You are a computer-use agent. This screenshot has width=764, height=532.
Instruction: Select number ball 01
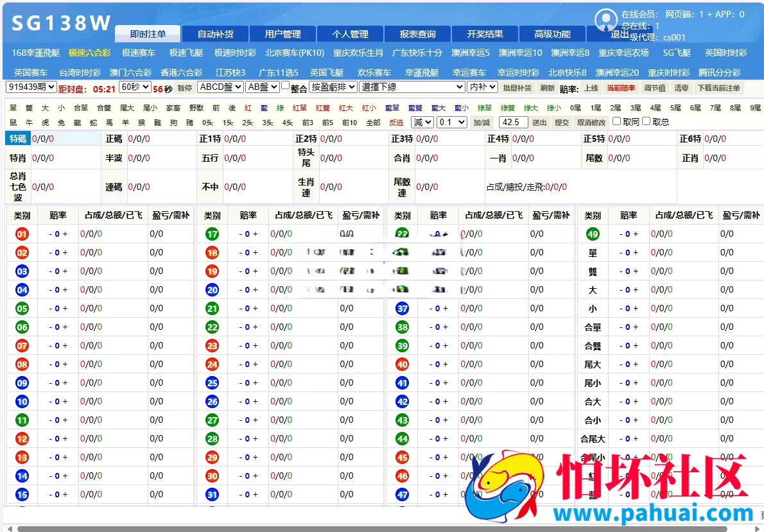22,234
